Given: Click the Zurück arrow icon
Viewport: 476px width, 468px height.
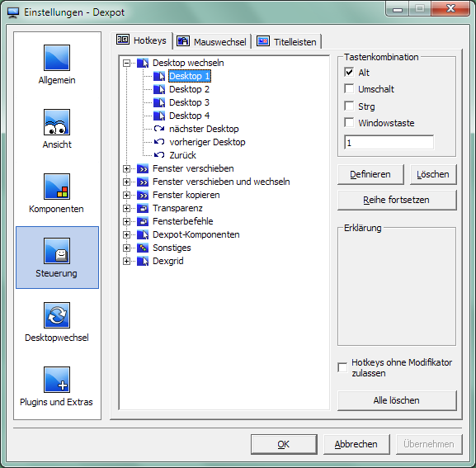Looking at the screenshot, I should (x=159, y=155).
